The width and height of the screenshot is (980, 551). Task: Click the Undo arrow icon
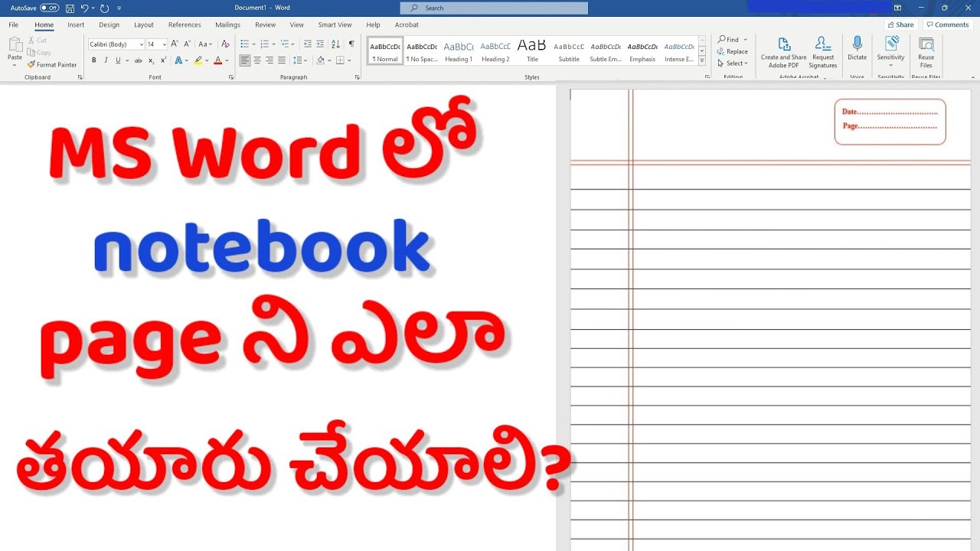tap(85, 8)
